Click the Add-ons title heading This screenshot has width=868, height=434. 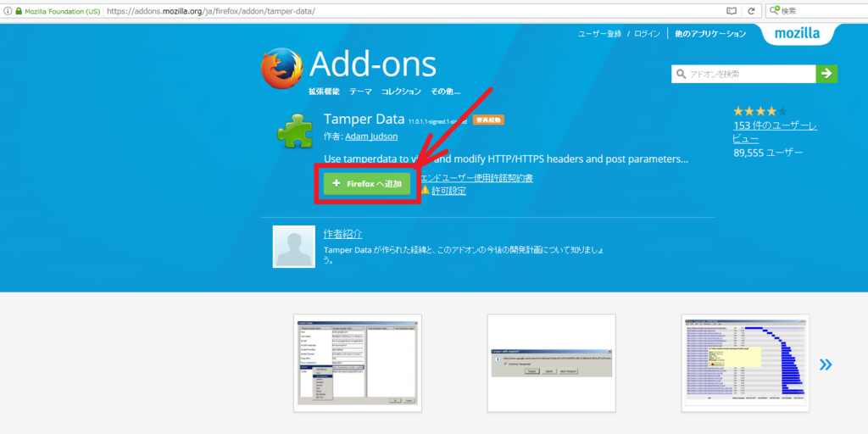pos(373,64)
